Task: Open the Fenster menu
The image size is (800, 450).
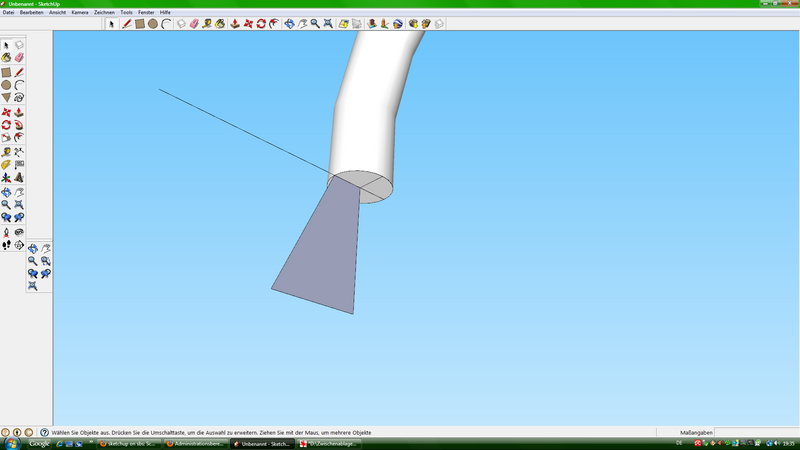Action: coord(146,12)
